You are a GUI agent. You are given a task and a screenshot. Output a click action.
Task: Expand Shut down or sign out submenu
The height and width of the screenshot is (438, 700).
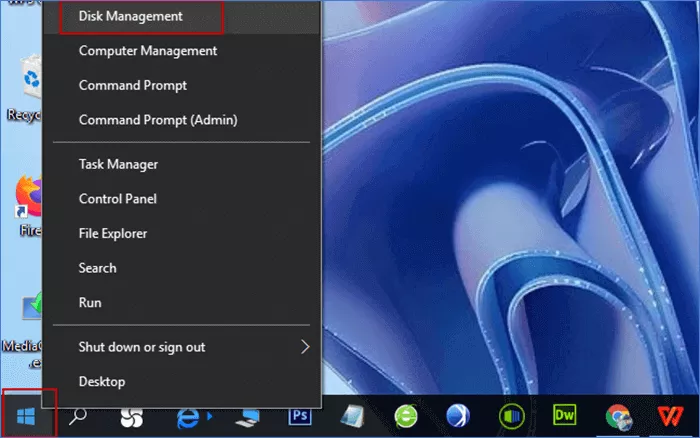[182, 347]
